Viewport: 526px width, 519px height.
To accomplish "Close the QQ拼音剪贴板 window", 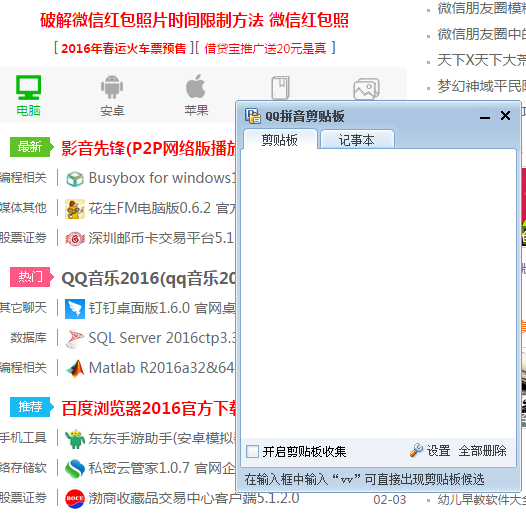I will click(505, 116).
